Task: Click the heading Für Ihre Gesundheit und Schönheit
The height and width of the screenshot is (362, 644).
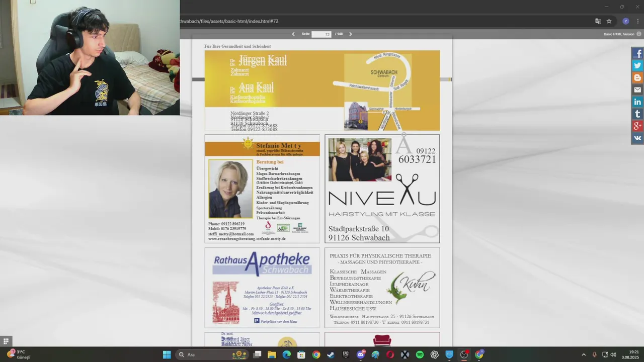Action: [x=237, y=46]
